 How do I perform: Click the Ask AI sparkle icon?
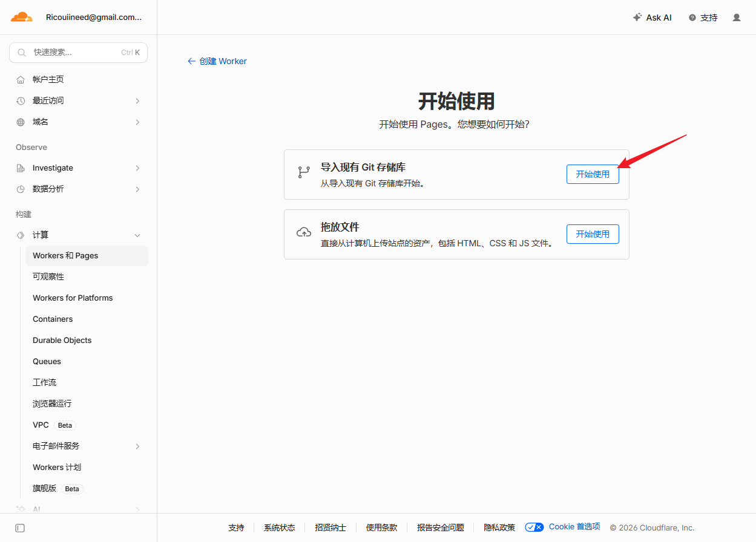[637, 18]
